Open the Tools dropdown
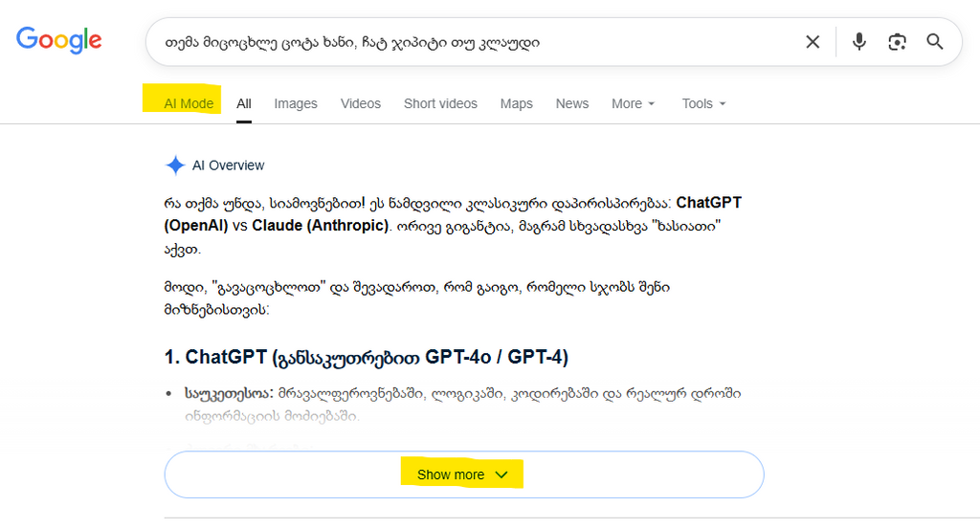Image resolution: width=980 pixels, height=529 pixels. pyautogui.click(x=703, y=103)
